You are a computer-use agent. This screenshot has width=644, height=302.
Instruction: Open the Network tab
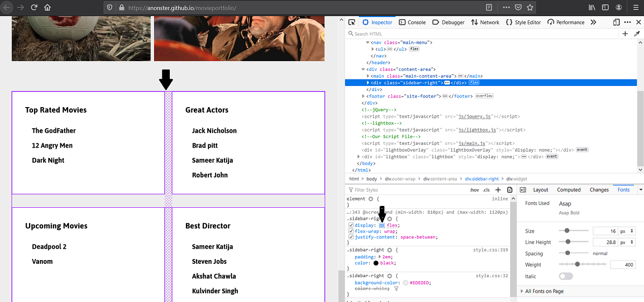(485, 22)
